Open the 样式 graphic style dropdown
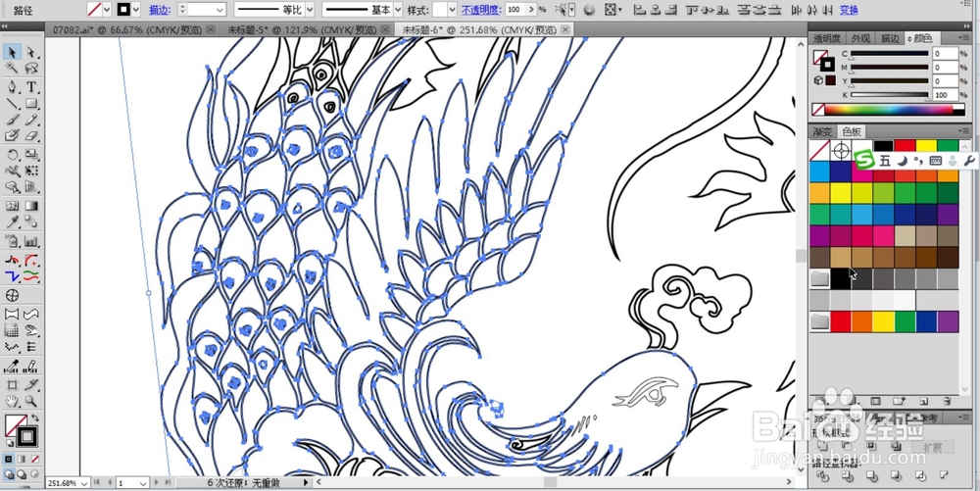This screenshot has height=491, width=980. coord(452,10)
